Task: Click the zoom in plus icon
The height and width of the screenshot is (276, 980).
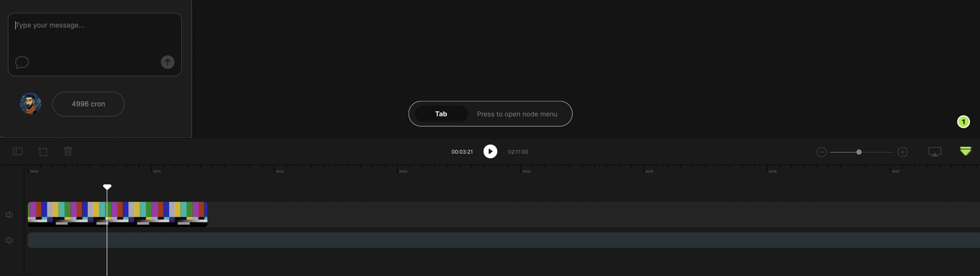Action: 902,152
